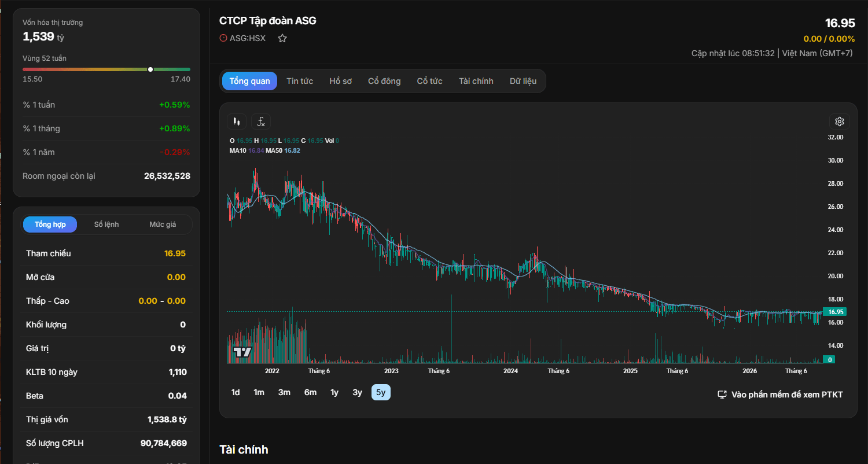Click the clock icon beside ASG:HSX

(223, 38)
